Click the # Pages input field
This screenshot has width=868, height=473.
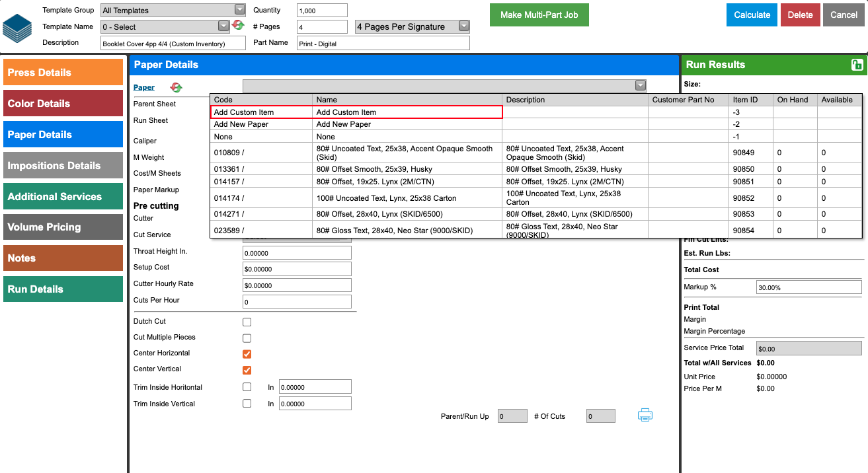(322, 26)
